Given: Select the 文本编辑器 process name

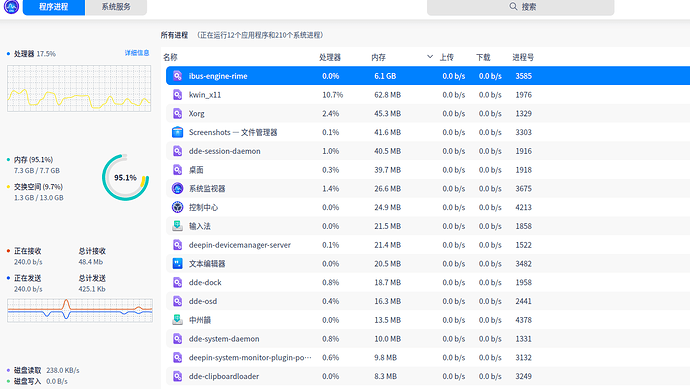Looking at the screenshot, I should click(x=207, y=264).
